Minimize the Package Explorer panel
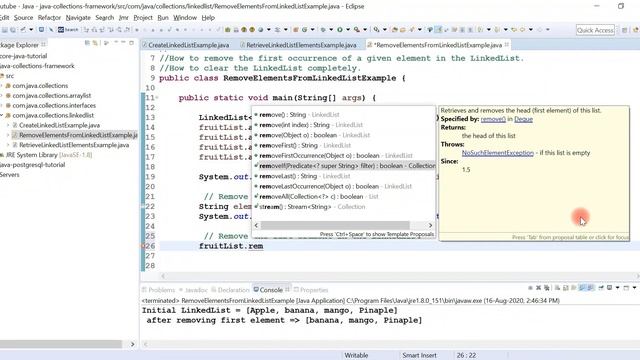640x360 pixels. pos(123,43)
